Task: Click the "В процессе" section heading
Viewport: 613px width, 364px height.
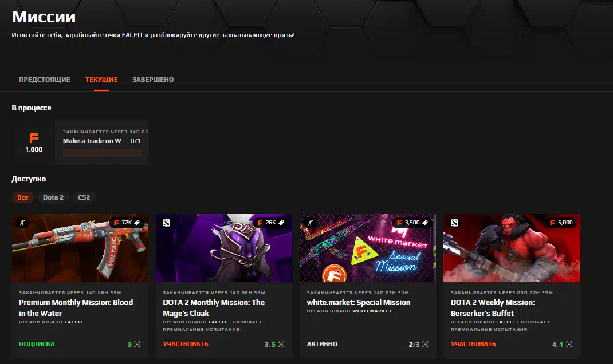Action: [32, 108]
